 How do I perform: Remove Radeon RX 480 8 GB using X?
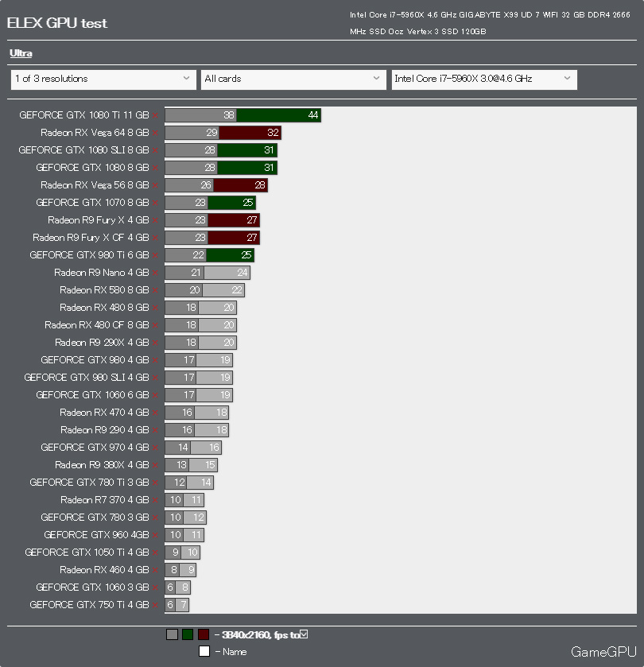[155, 308]
